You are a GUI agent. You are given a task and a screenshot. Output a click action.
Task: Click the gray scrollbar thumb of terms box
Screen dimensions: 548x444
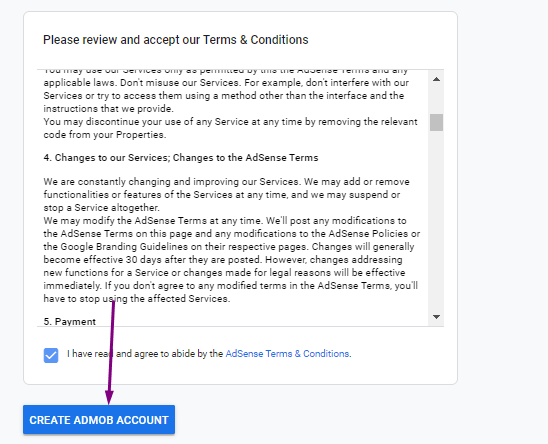tap(436, 122)
